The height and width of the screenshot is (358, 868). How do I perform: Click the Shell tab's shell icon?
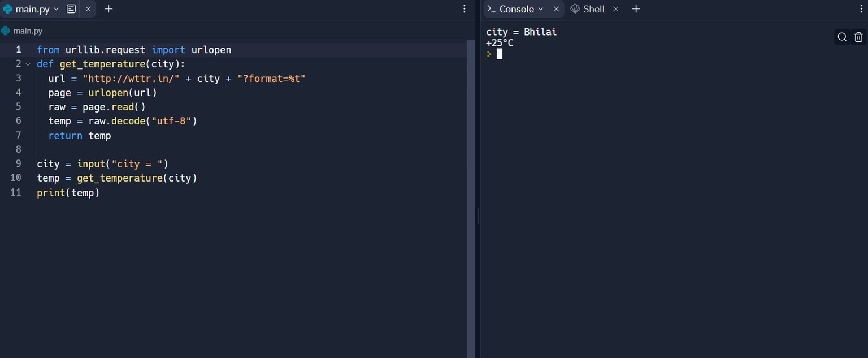575,9
